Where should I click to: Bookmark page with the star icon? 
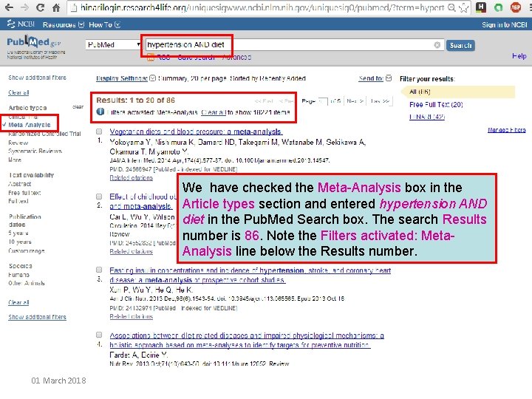coord(463,7)
